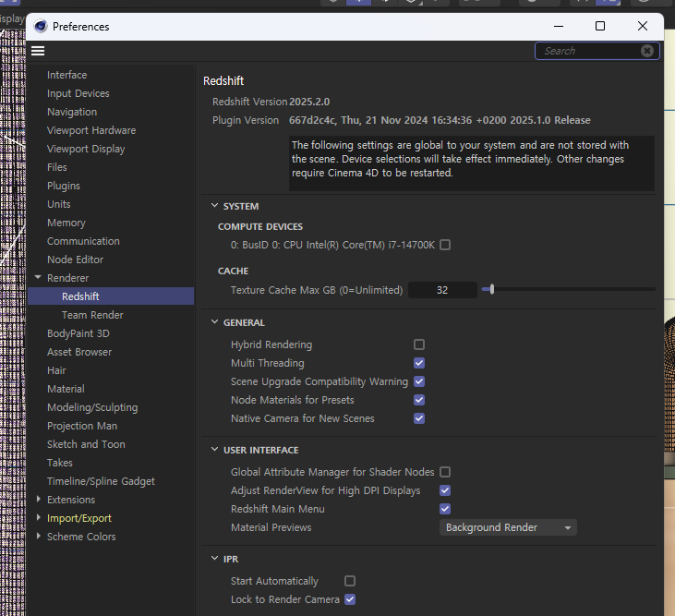Expand the Extensions tree node

point(38,500)
